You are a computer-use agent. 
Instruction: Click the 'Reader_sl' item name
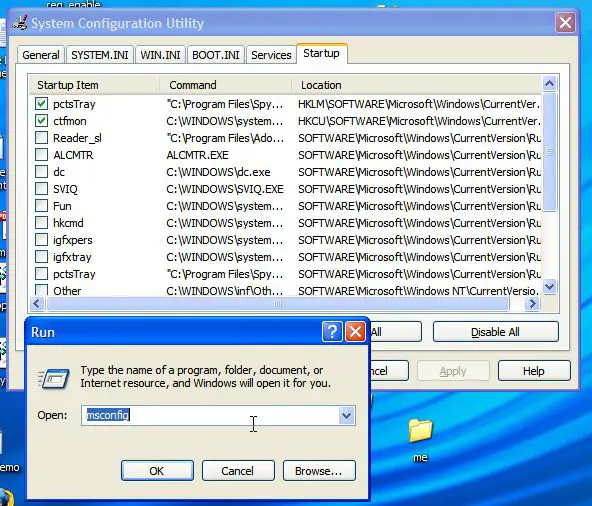click(x=77, y=138)
